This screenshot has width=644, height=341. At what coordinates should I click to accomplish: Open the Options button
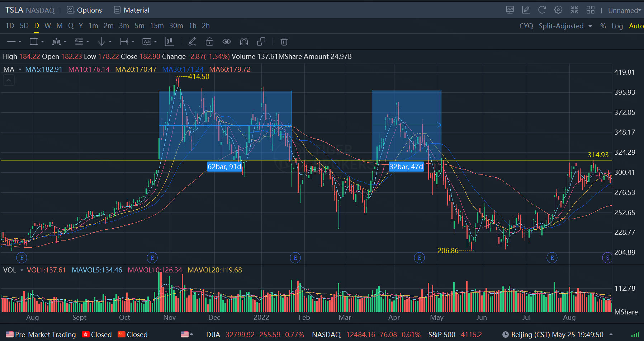(85, 10)
